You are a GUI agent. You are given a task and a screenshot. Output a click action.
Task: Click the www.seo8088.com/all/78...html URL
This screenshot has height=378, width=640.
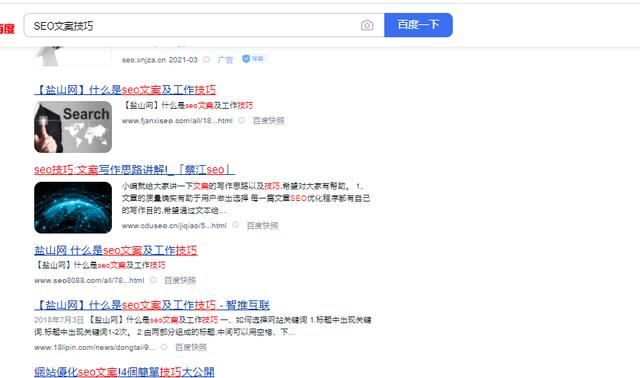(89, 280)
